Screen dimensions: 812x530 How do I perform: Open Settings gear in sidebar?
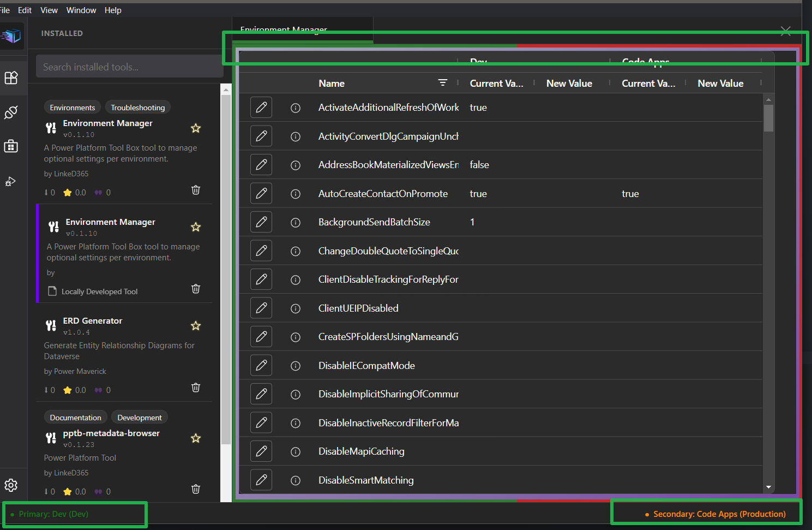point(11,485)
